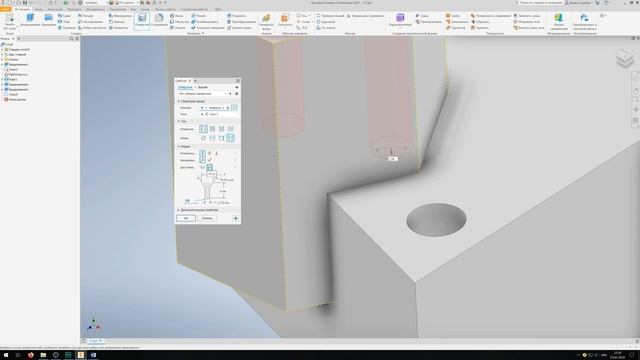Choose the Sweep (Сдвиг) command
Image resolution: width=640 pixels, height=360 pixels.
(64, 16)
